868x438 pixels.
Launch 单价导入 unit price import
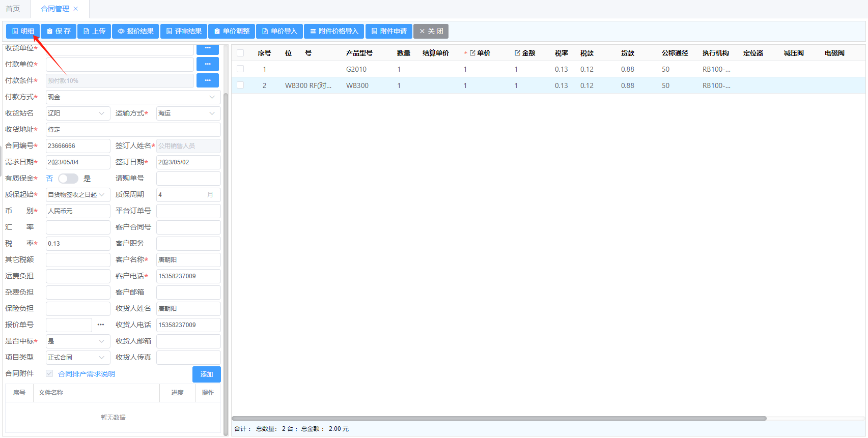[279, 32]
